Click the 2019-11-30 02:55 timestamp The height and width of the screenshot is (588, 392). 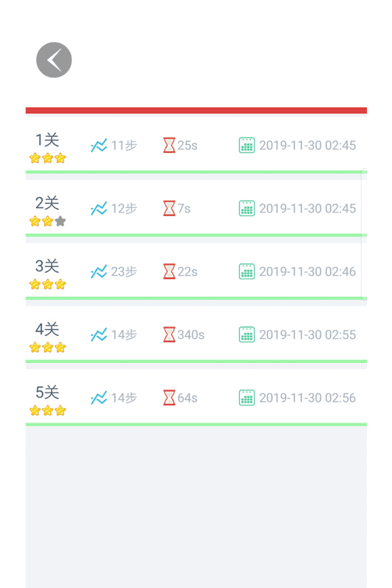[x=307, y=334]
